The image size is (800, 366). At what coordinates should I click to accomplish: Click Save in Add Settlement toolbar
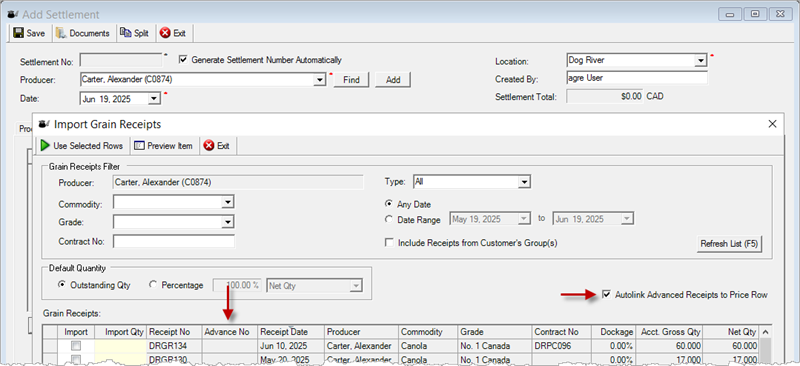point(30,33)
